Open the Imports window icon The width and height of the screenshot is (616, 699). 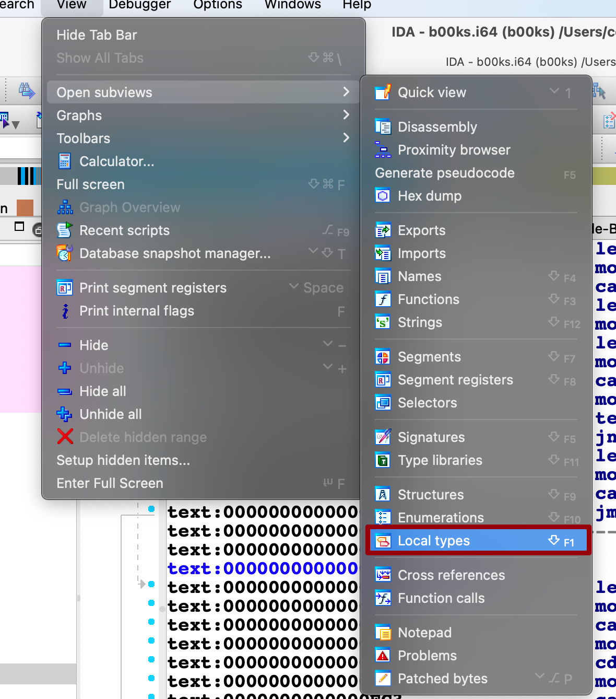tap(383, 253)
